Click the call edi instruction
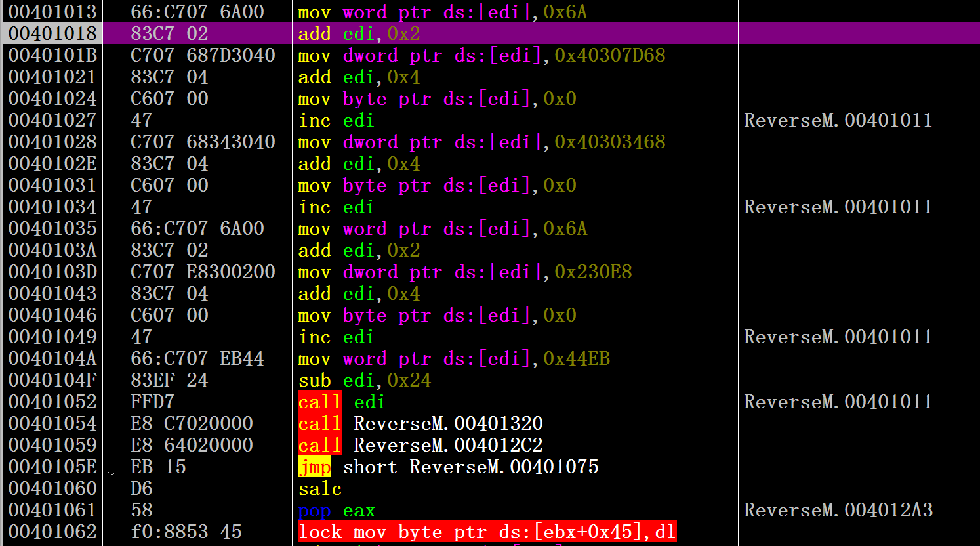Image resolution: width=980 pixels, height=546 pixels. coord(342,402)
